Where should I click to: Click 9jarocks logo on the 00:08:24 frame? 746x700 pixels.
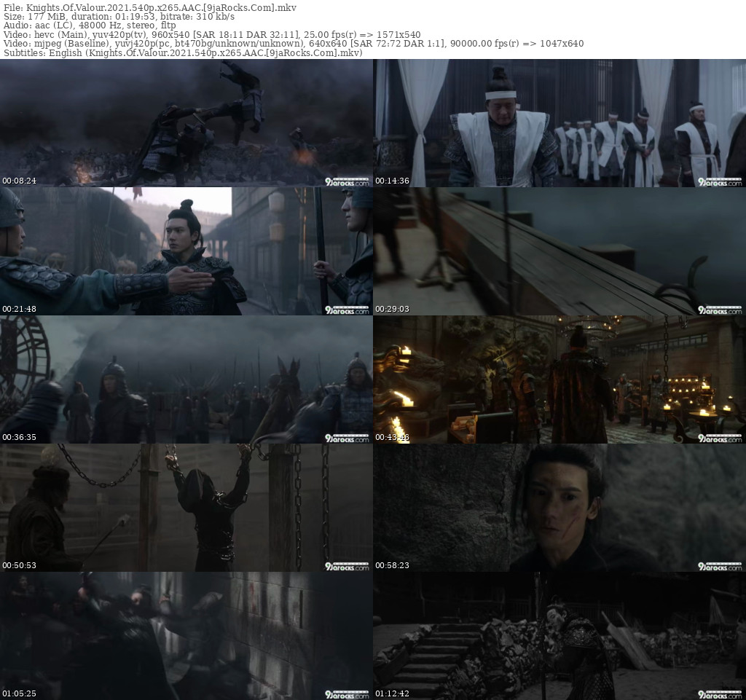point(347,181)
